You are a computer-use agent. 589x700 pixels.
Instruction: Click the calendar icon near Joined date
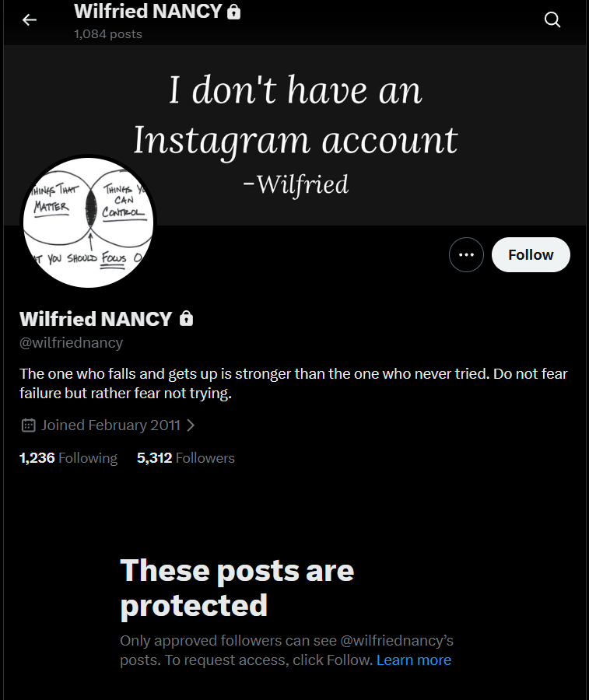[29, 425]
